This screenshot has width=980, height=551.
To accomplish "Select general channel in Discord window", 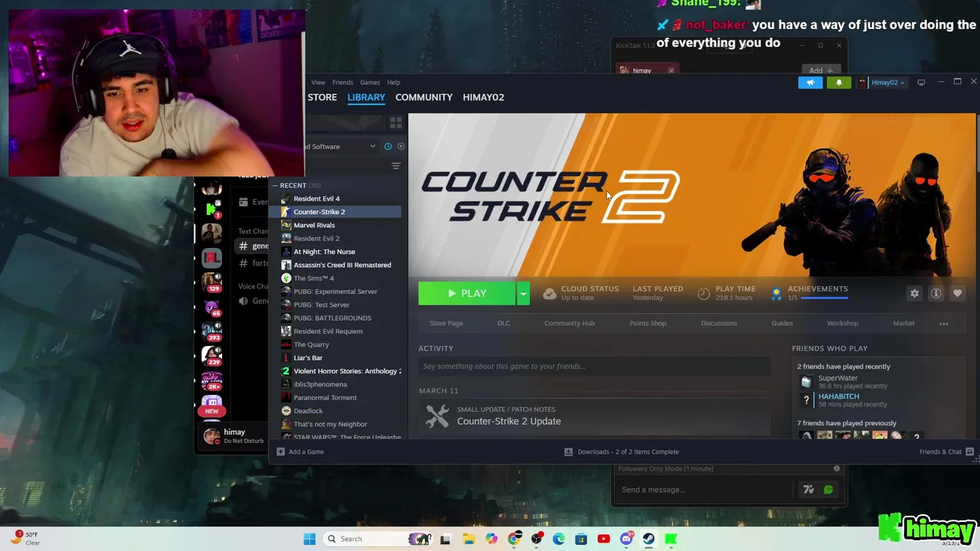I will (253, 246).
